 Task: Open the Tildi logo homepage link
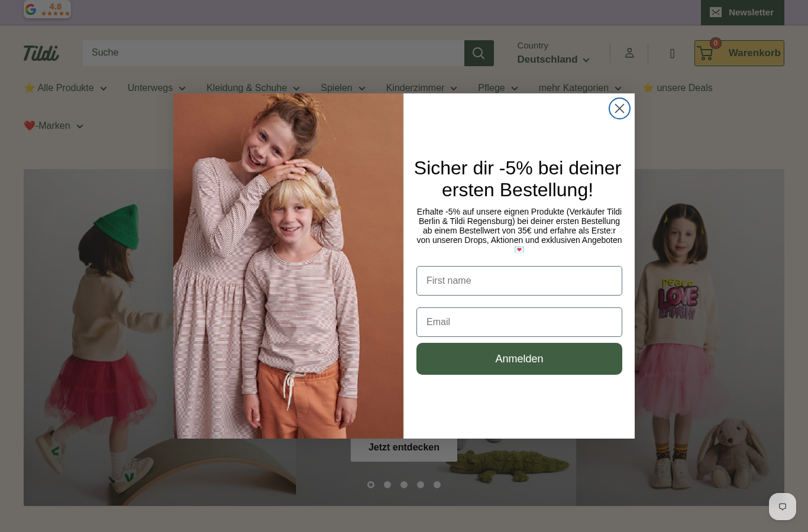click(x=41, y=53)
